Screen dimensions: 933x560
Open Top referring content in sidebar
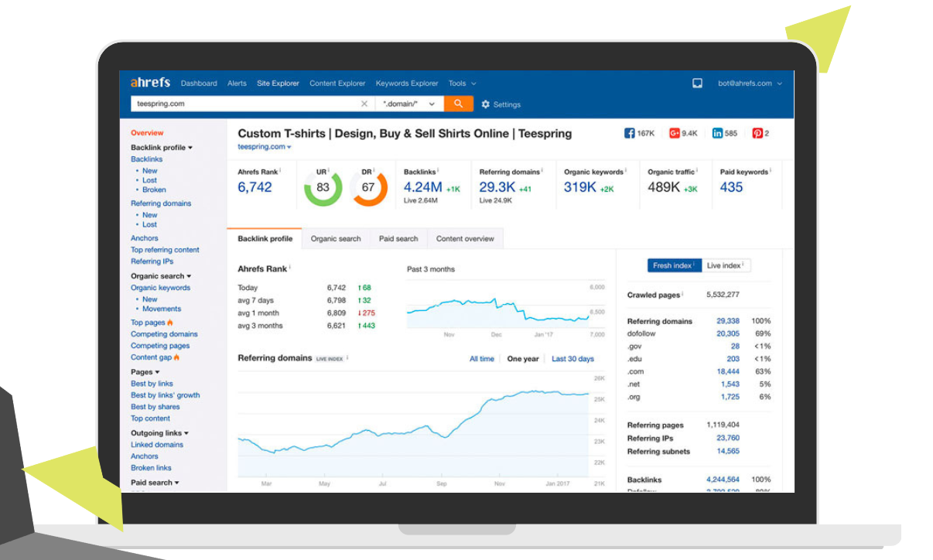165,250
